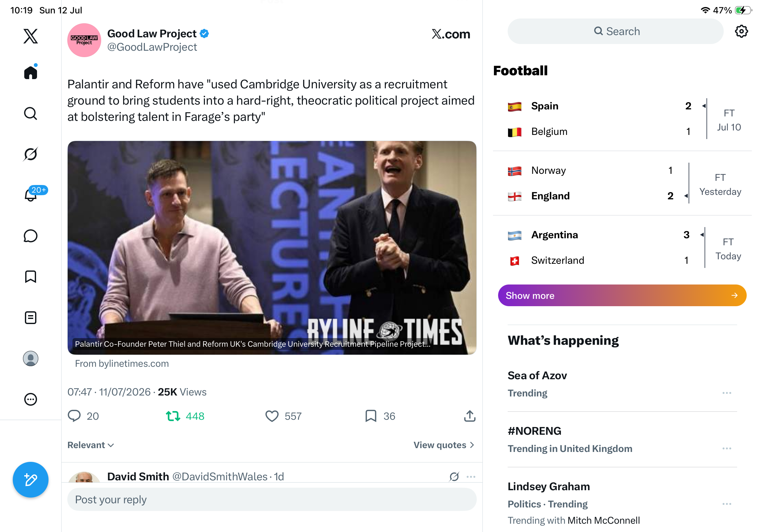Expand the Relevant replies sort dropdown

point(91,445)
